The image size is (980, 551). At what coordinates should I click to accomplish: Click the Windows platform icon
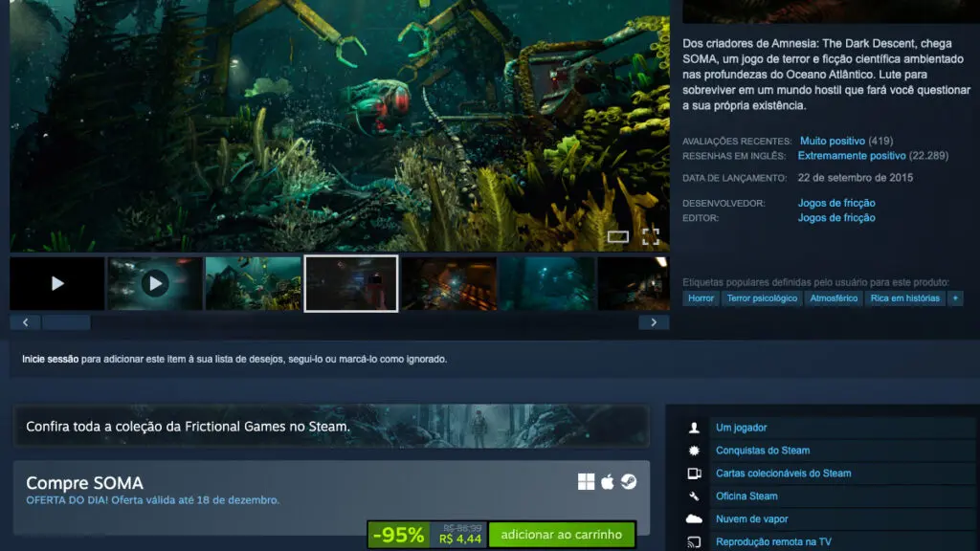point(587,481)
